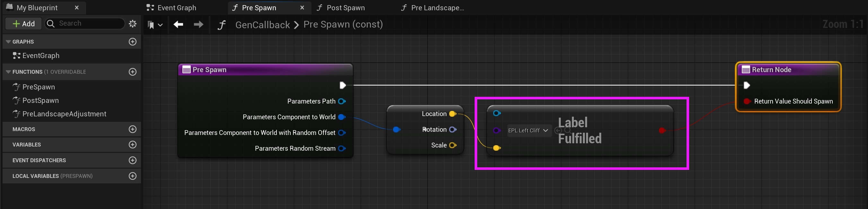Click the Add button in My Blueprint
Image resolution: width=868 pixels, height=209 pixels.
[23, 23]
